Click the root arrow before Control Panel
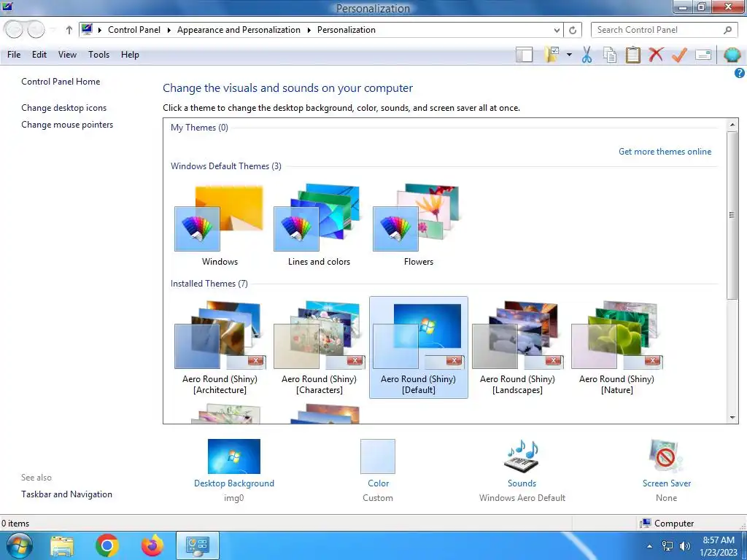 click(99, 30)
